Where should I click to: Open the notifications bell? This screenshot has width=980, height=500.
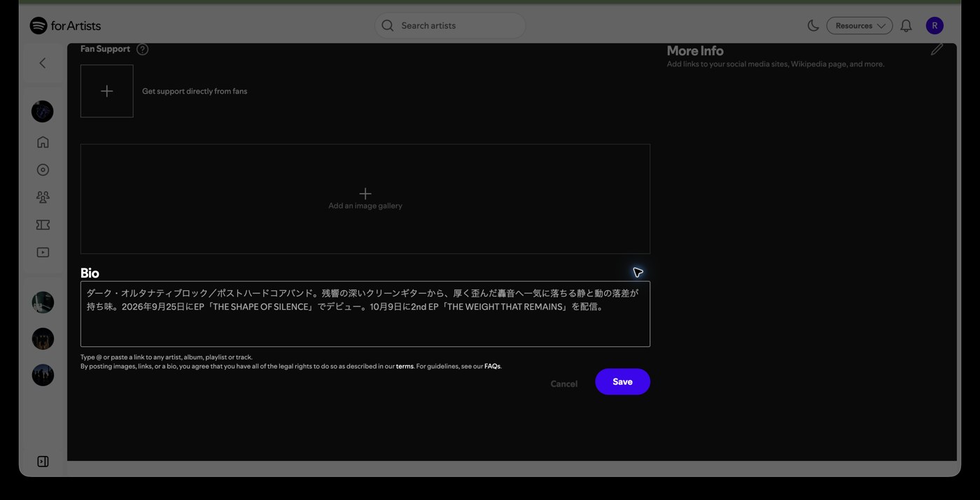(906, 26)
